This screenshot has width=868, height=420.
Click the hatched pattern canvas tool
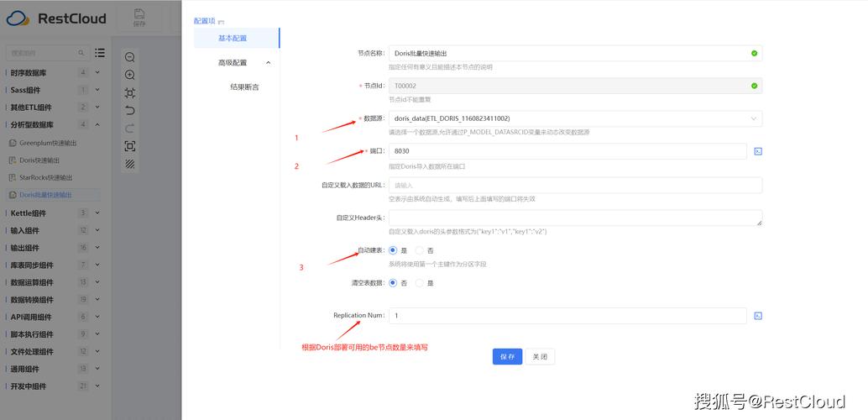[130, 164]
